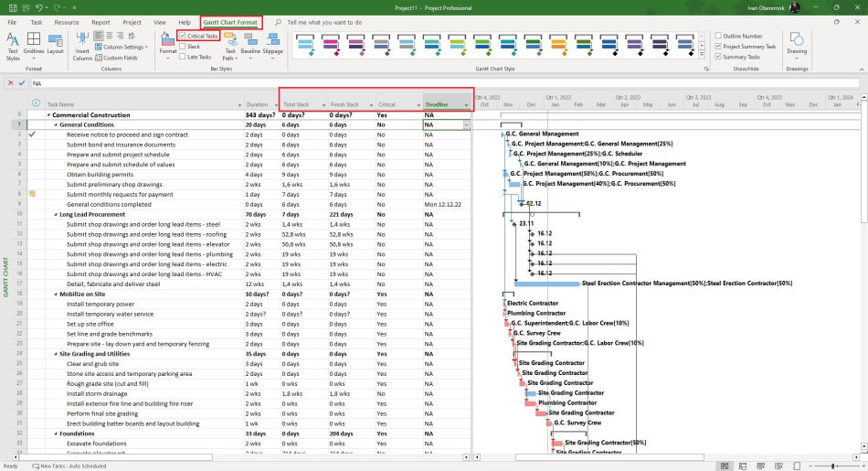
Task: Click the info indicator column header
Action: click(x=36, y=103)
